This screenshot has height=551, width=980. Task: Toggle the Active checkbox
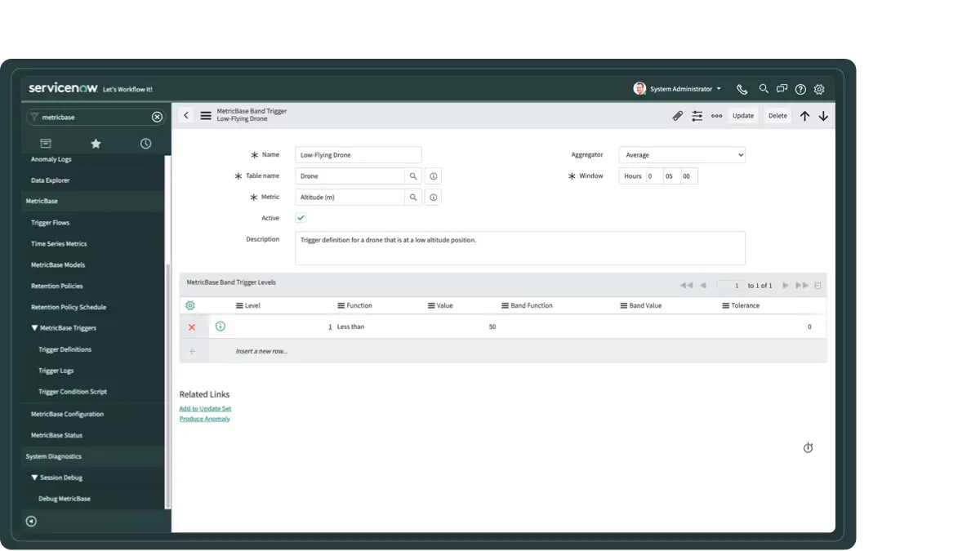tap(301, 218)
